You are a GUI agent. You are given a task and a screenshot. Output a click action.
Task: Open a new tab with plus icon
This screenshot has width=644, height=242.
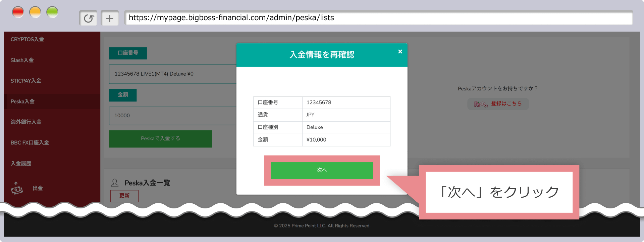coord(110,18)
